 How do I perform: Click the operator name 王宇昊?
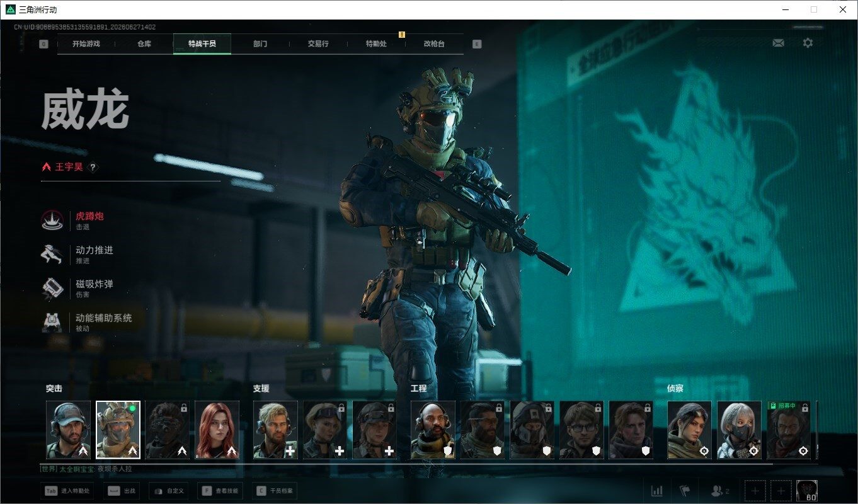(x=69, y=168)
